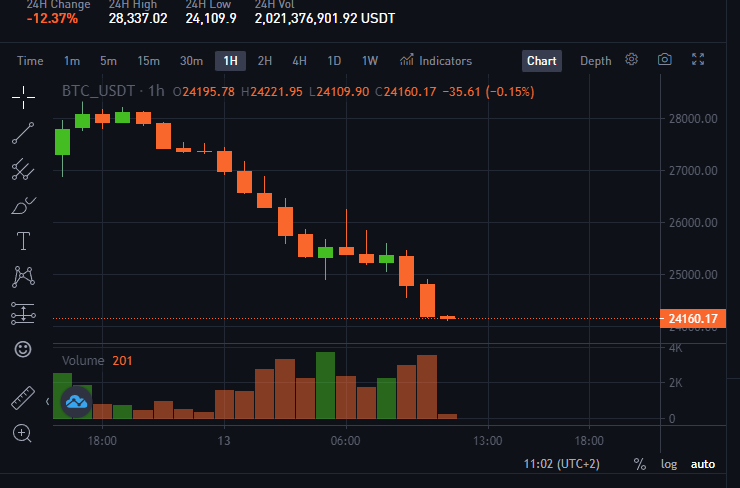Click the -12.37% 24H change value
740x488 pixels.
point(52,18)
